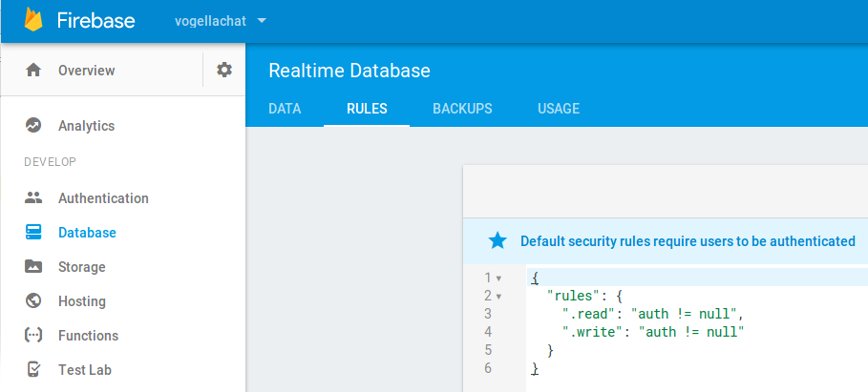
Task: Collapse the rules block on line 2
Action: click(x=498, y=297)
